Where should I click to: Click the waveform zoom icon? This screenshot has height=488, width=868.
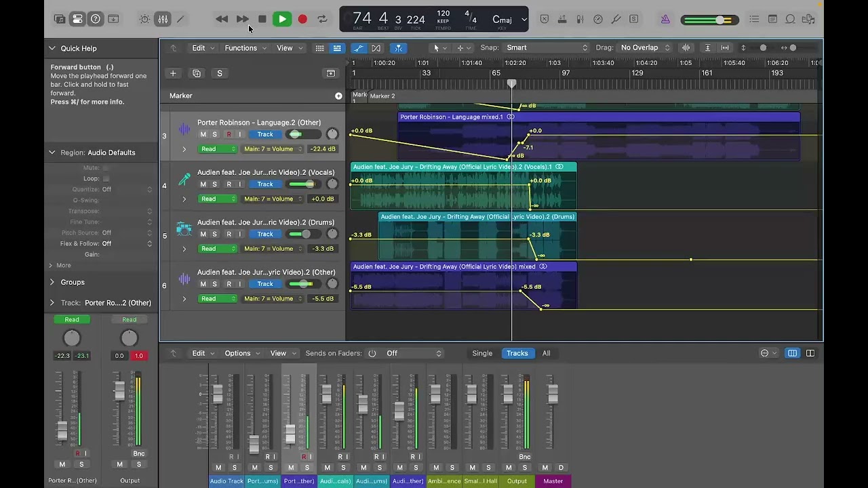(686, 47)
